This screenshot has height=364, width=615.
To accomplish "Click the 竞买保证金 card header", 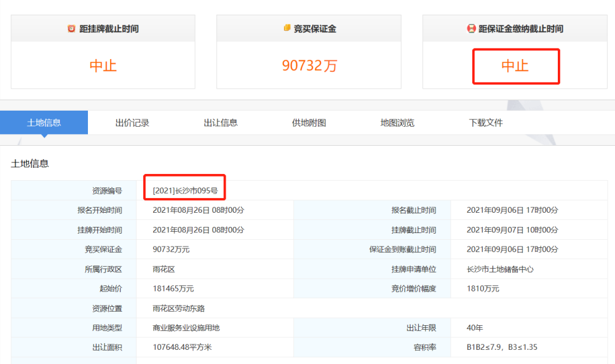I will tap(309, 28).
